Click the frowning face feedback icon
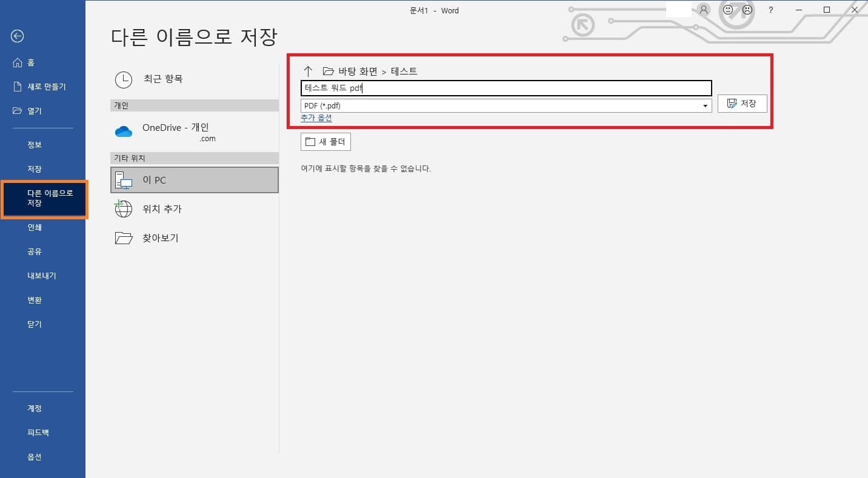 click(747, 10)
